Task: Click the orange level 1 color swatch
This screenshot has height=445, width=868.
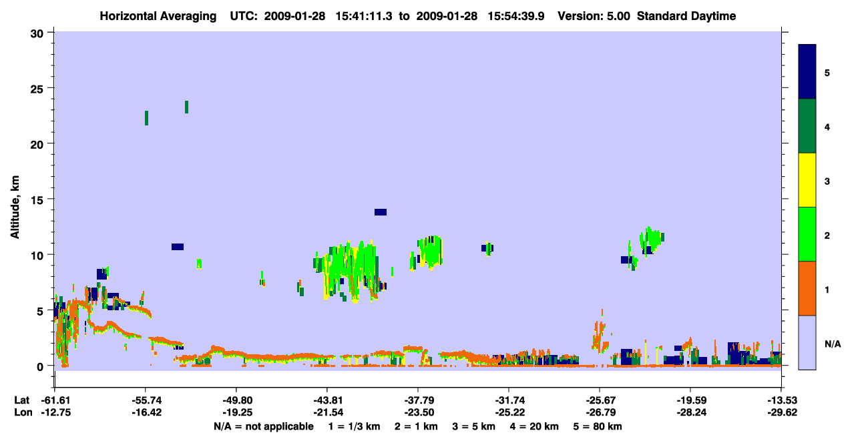Action: point(807,288)
